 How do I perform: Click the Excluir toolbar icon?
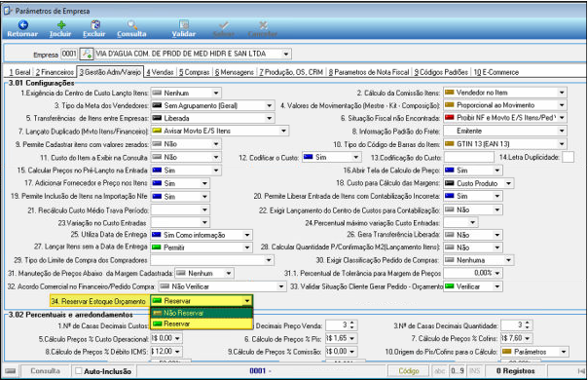click(x=95, y=24)
